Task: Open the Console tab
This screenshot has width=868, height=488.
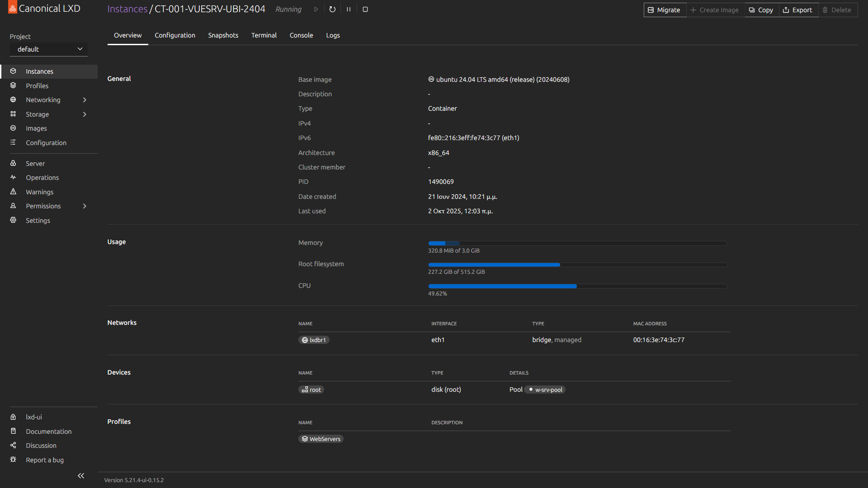Action: (302, 35)
